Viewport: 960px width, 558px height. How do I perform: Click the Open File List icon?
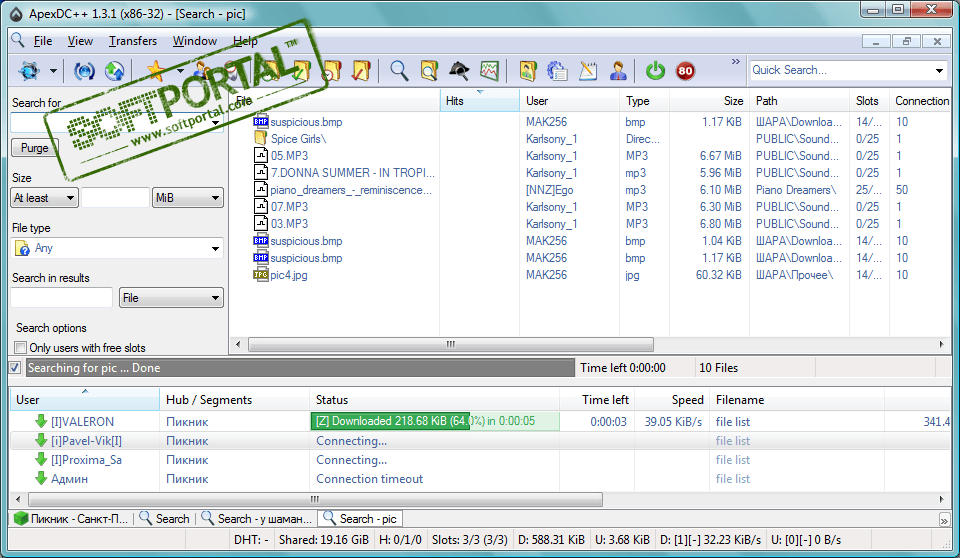point(527,71)
